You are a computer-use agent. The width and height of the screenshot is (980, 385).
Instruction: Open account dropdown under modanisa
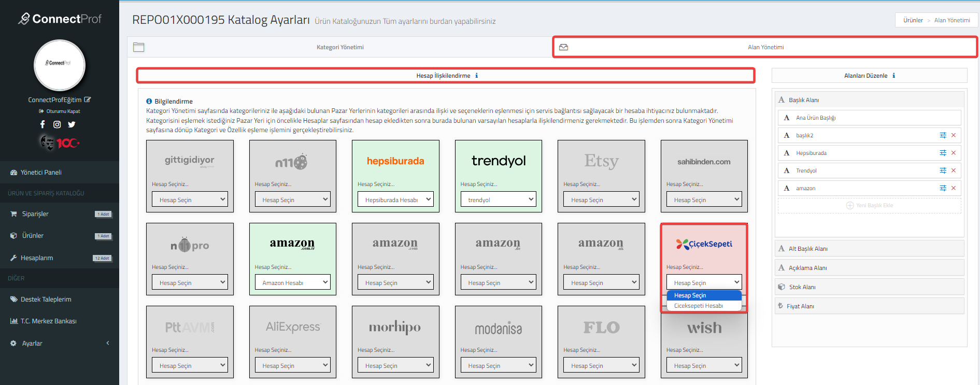(x=499, y=365)
